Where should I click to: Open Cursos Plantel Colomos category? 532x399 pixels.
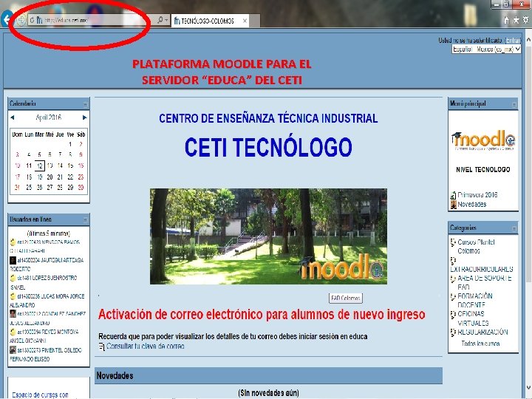tap(476, 246)
